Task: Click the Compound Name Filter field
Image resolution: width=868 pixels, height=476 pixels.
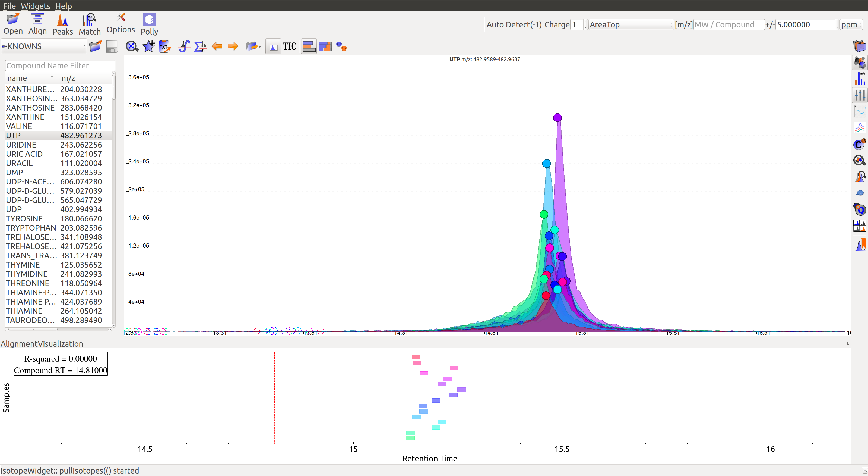Action: [60, 65]
